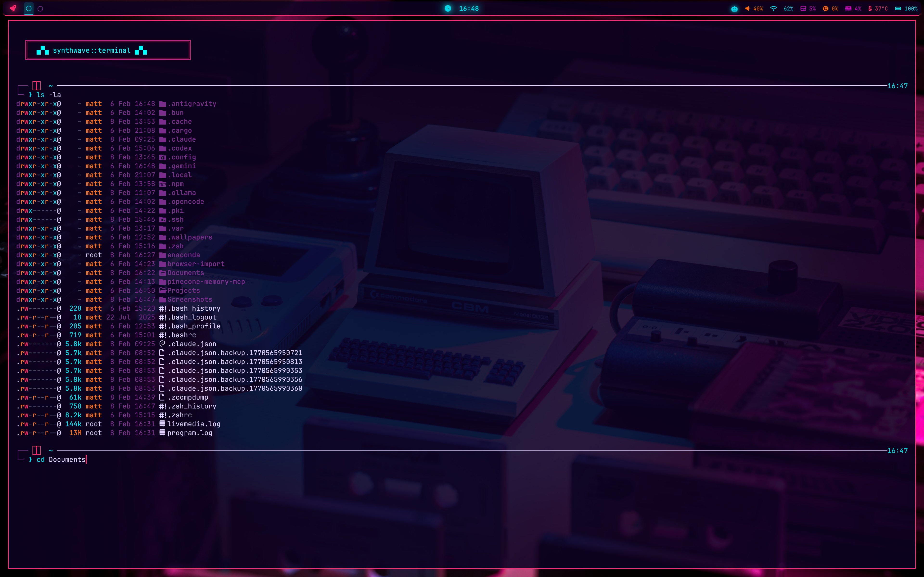The height and width of the screenshot is (577, 924).
Task: Click the disk usage icon showing 5%
Action: point(803,9)
